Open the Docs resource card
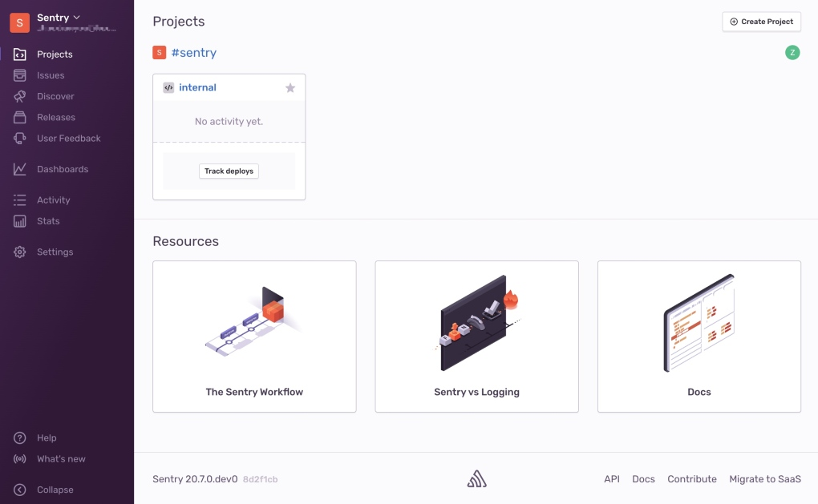The height and width of the screenshot is (504, 818). (x=699, y=337)
